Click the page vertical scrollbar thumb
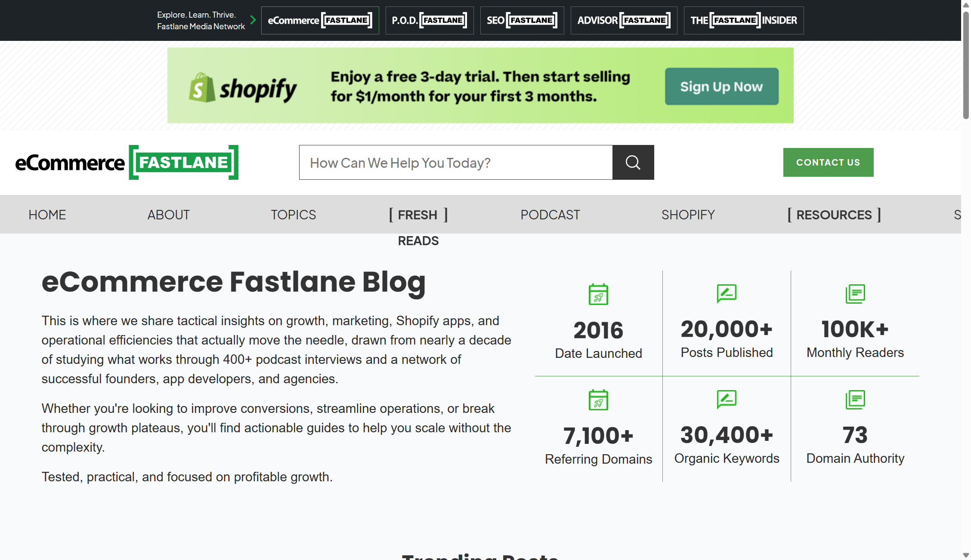 click(966, 65)
